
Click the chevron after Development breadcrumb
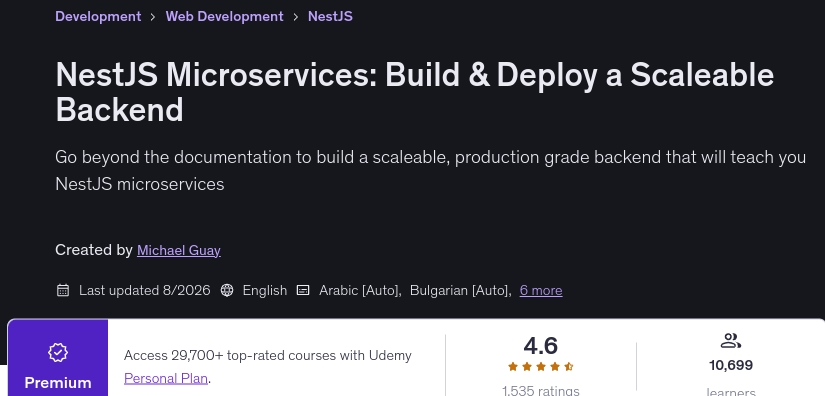tap(153, 17)
